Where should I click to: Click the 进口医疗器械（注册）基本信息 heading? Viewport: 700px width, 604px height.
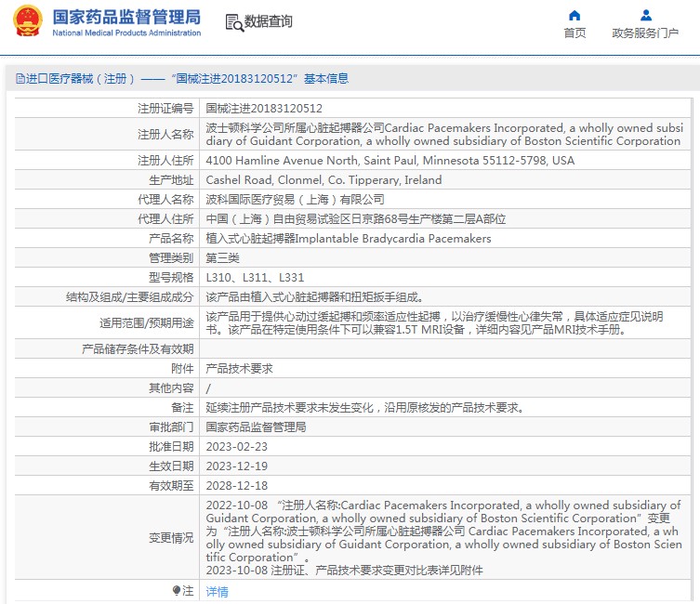[182, 79]
